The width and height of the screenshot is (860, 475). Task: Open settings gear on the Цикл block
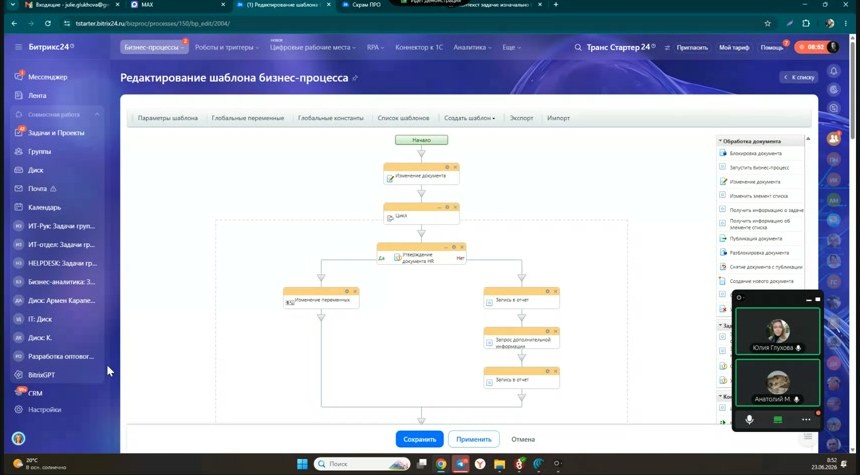[x=447, y=207]
